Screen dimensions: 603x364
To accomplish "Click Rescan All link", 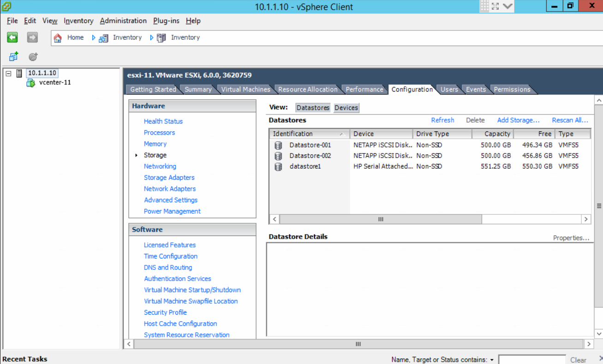I will [x=570, y=120].
